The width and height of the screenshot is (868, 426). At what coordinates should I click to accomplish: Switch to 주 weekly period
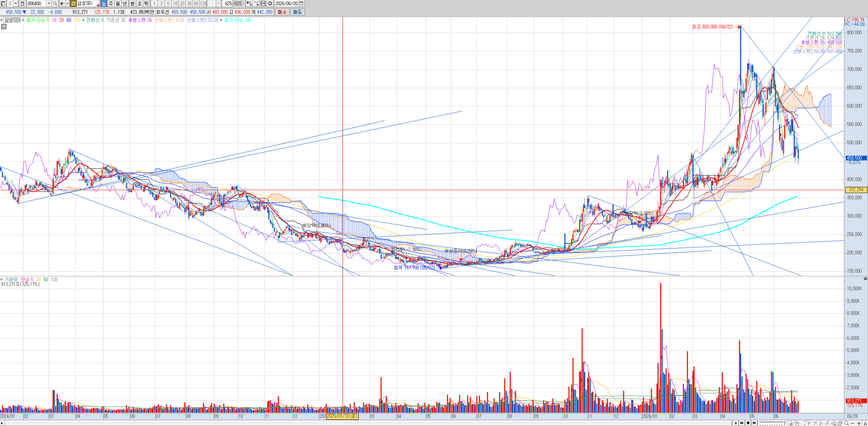(111, 3)
